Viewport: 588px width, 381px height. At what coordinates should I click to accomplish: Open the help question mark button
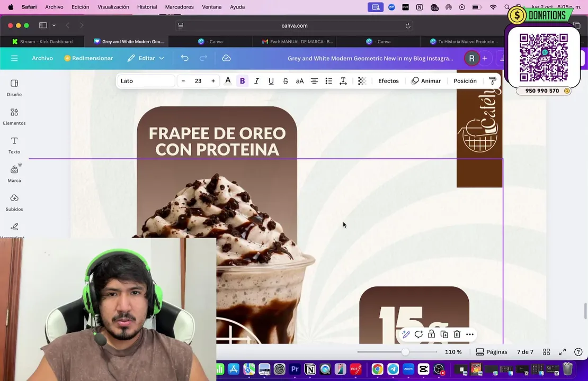pos(578,352)
